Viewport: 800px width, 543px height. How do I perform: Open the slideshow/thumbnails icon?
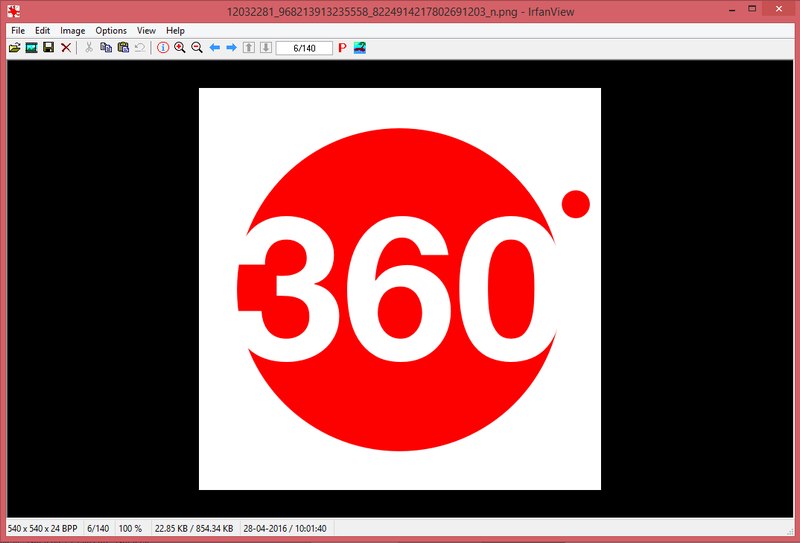coord(32,48)
